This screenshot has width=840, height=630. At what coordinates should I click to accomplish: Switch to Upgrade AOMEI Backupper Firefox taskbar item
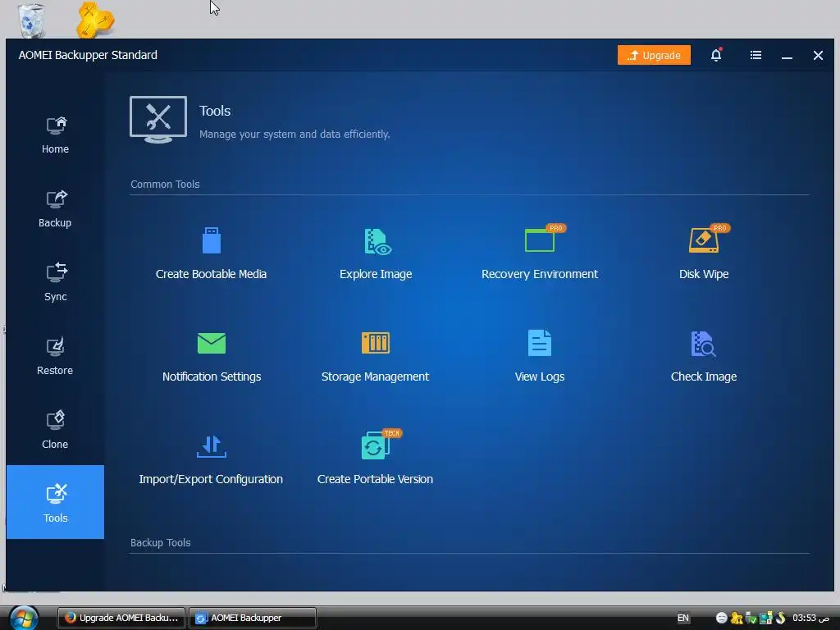click(x=121, y=618)
